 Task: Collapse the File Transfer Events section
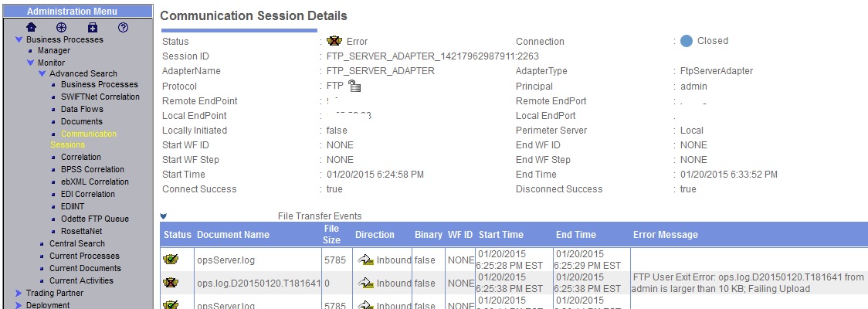pos(163,216)
